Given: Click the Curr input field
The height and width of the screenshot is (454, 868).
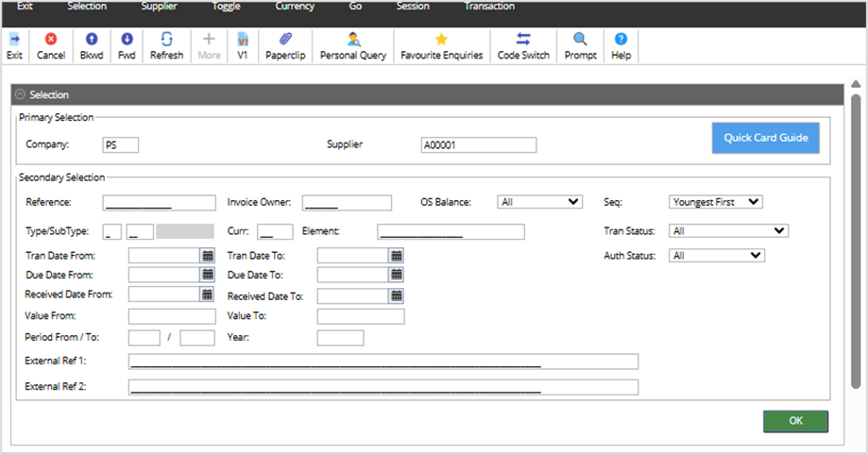Looking at the screenshot, I should tap(275, 231).
